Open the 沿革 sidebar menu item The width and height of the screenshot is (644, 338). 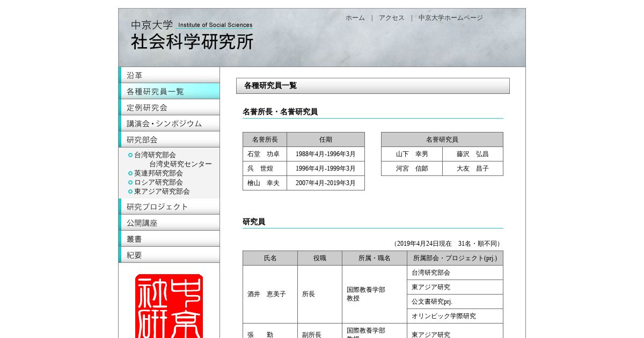[169, 75]
